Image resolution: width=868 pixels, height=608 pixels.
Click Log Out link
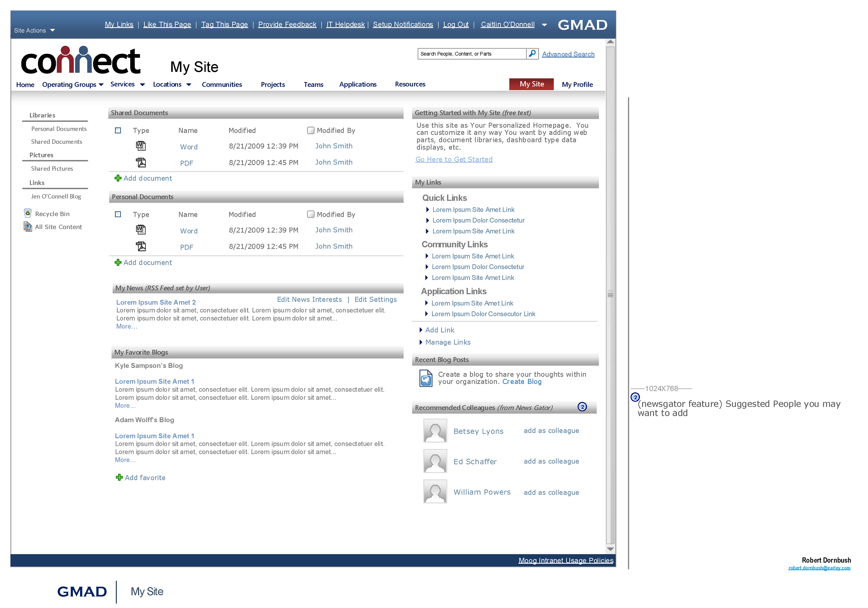[456, 25]
